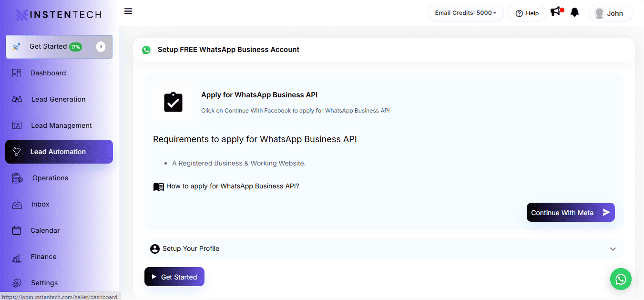This screenshot has width=644, height=300.
Task: Click the clipboard checkmark icon
Action: tap(174, 102)
